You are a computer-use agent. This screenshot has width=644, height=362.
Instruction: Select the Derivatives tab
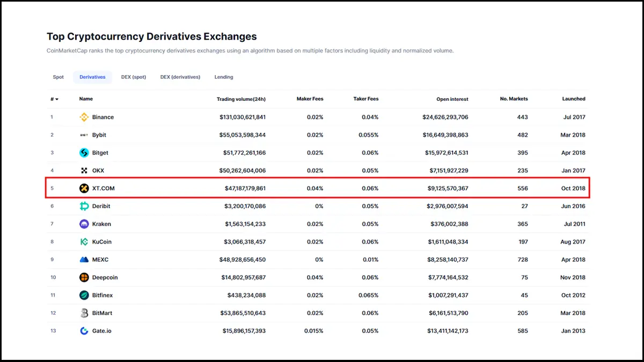tap(92, 77)
